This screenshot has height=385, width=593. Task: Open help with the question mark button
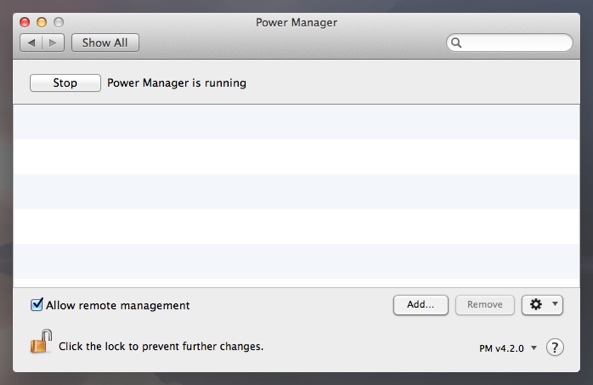555,347
